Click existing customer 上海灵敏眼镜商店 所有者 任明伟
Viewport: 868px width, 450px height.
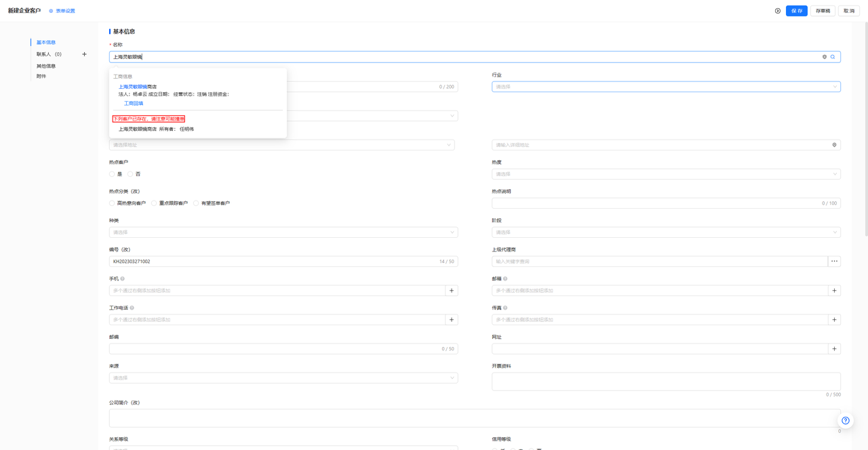click(156, 129)
